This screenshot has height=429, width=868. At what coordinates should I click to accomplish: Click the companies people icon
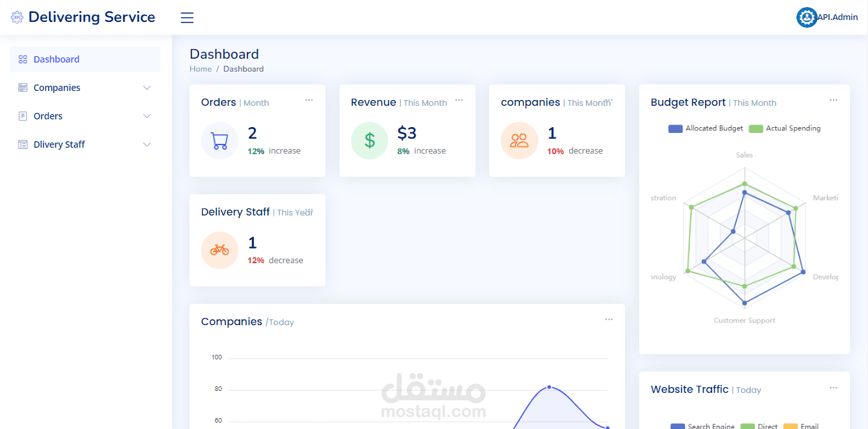pyautogui.click(x=519, y=141)
